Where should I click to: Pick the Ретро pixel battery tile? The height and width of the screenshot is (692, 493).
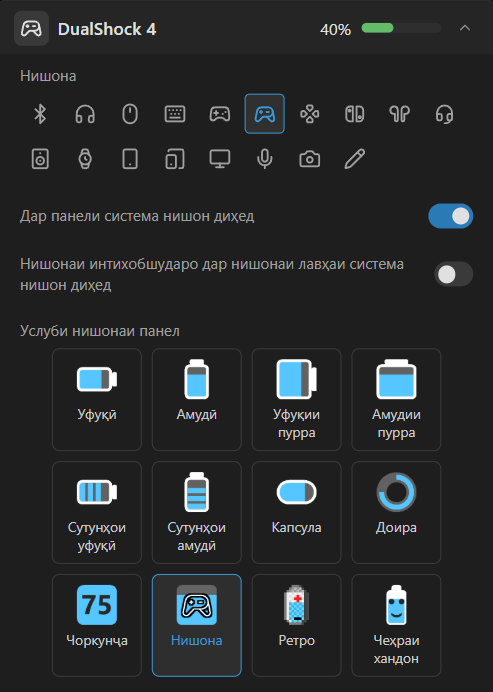(296, 625)
